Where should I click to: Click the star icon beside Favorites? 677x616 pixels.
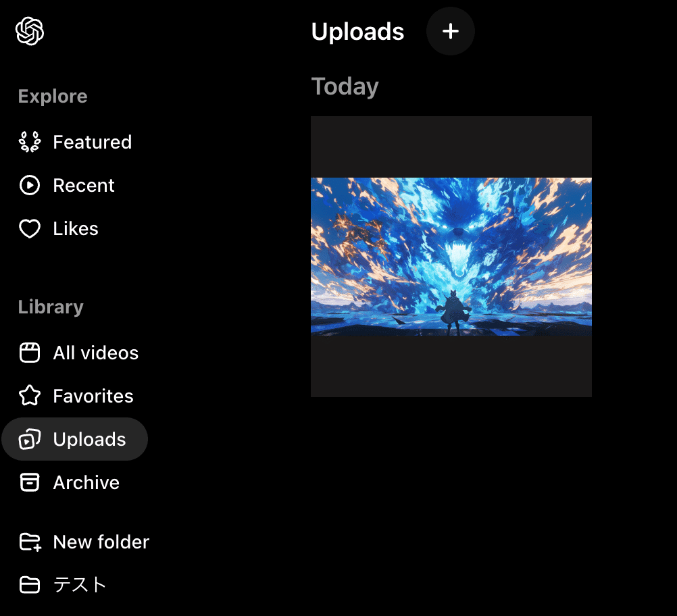pyautogui.click(x=30, y=395)
